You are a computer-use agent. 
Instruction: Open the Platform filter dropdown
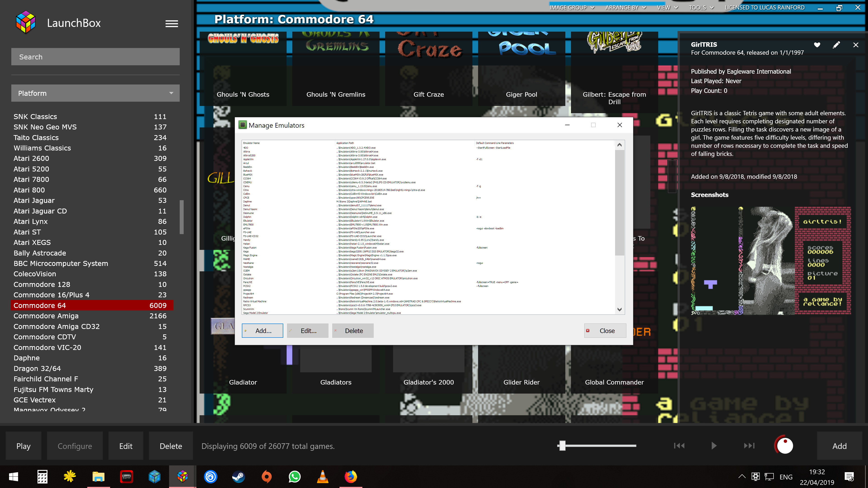(x=95, y=93)
